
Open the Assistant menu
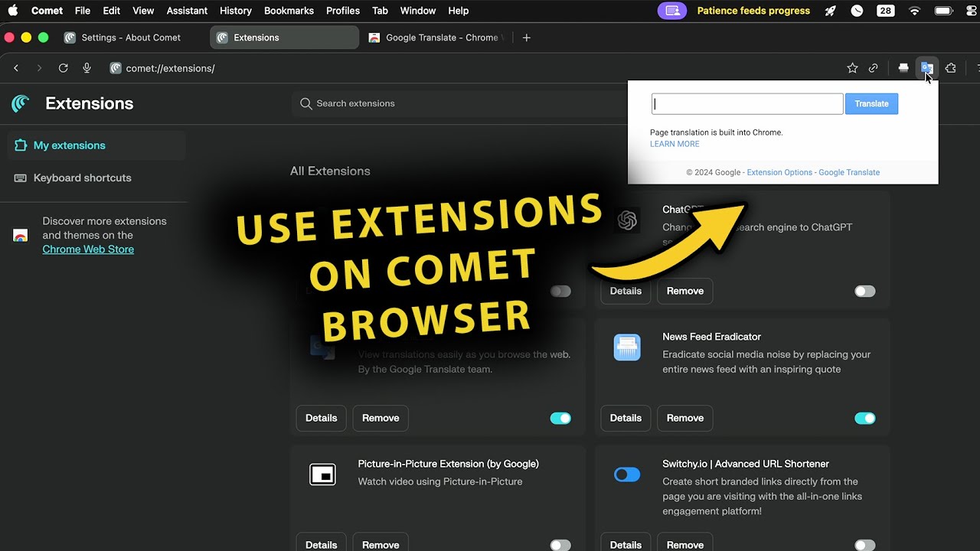(187, 11)
